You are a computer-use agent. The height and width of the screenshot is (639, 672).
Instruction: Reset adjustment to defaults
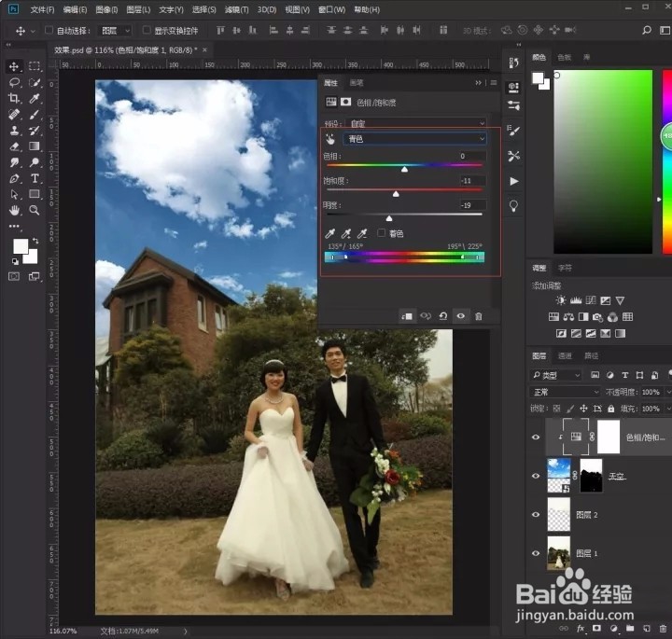(443, 316)
